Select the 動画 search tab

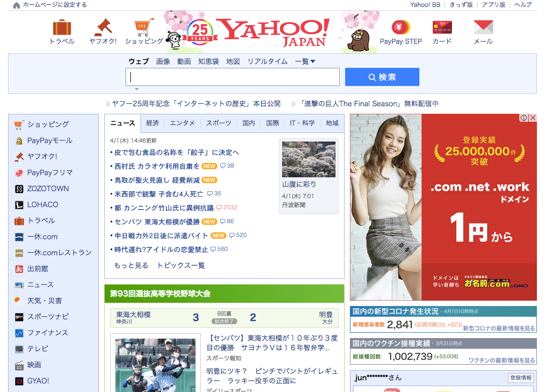pos(184,61)
